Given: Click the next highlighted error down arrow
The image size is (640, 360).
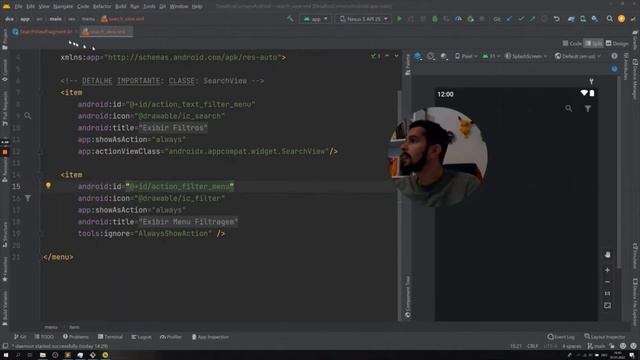Looking at the screenshot, I should click(396, 56).
